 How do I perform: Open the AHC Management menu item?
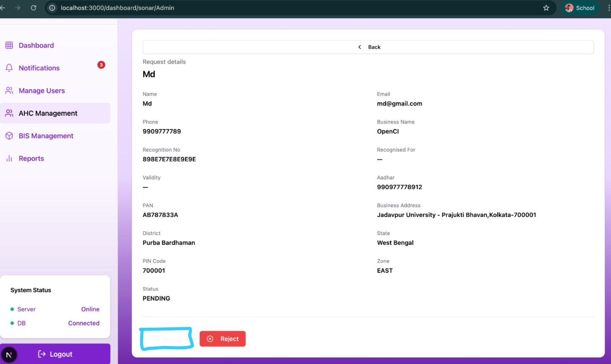48,113
